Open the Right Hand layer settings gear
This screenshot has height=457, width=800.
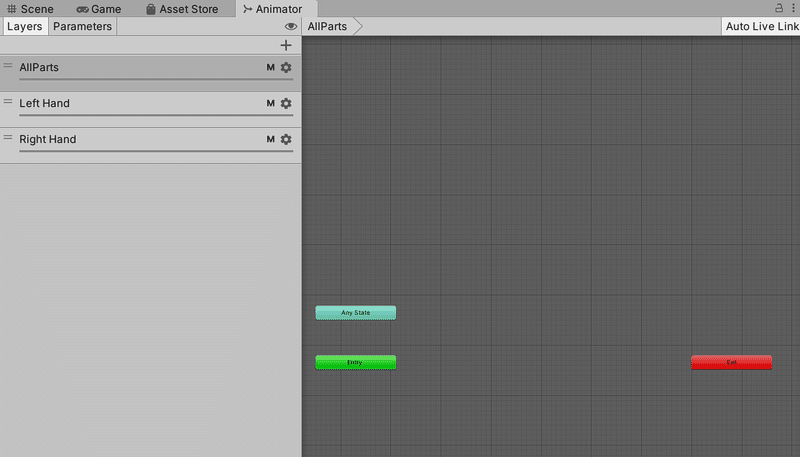286,139
